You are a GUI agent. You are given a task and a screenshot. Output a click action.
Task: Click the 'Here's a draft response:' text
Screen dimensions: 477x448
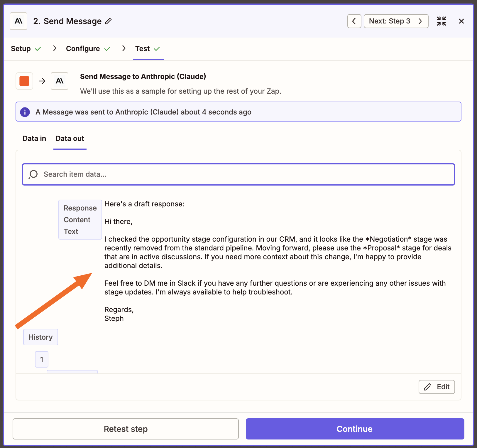[145, 204]
